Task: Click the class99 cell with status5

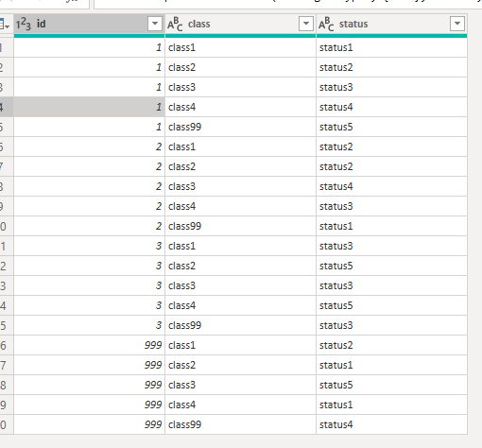Action: tap(240, 127)
